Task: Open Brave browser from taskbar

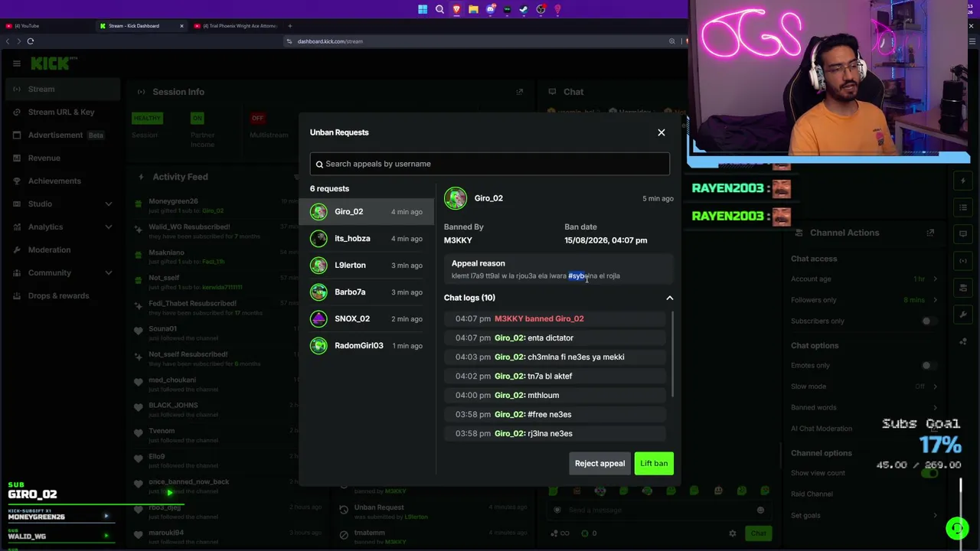Action: tap(456, 9)
